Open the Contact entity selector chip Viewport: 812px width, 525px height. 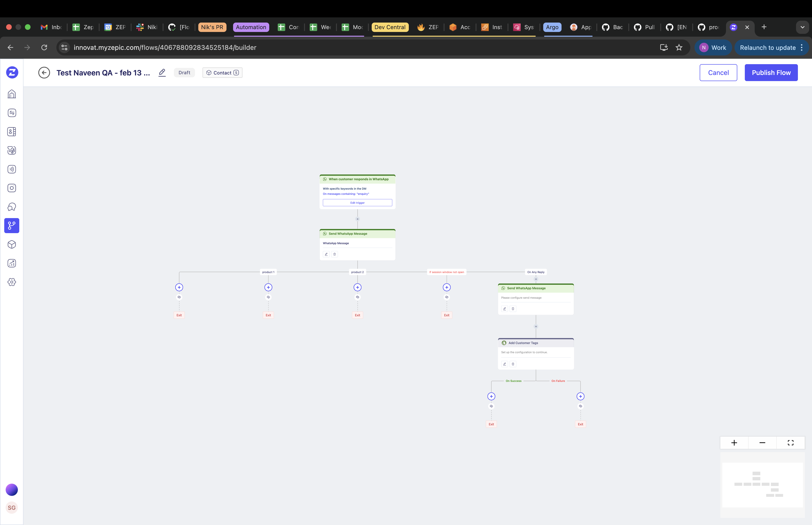coord(223,73)
